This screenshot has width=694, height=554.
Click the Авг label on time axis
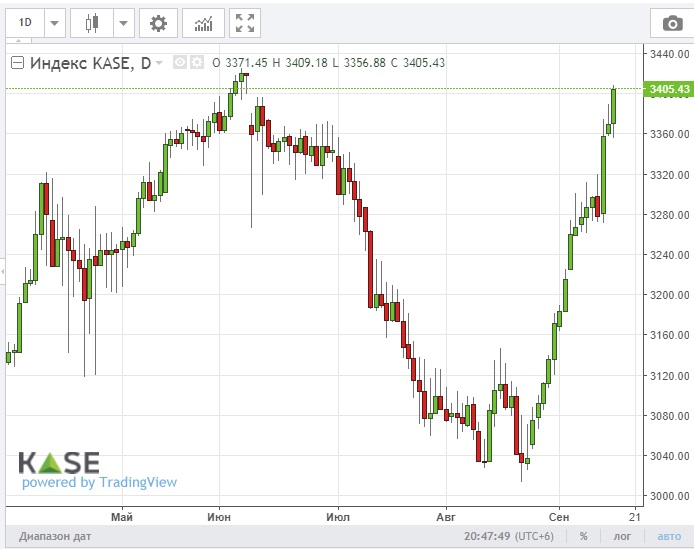(x=446, y=517)
